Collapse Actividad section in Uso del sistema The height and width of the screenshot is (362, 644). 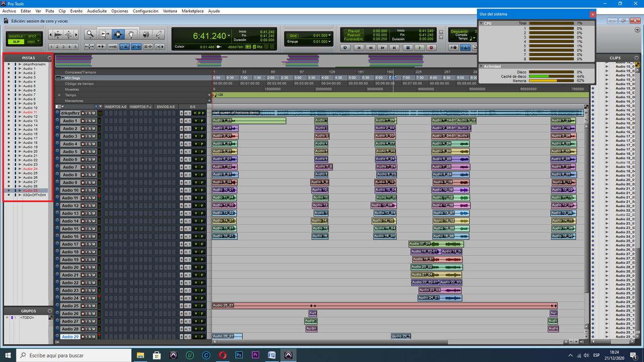(x=481, y=66)
